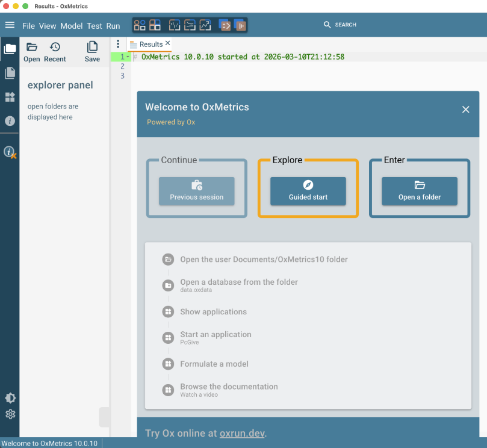Open the three-dot tab options menu

pos(118,44)
